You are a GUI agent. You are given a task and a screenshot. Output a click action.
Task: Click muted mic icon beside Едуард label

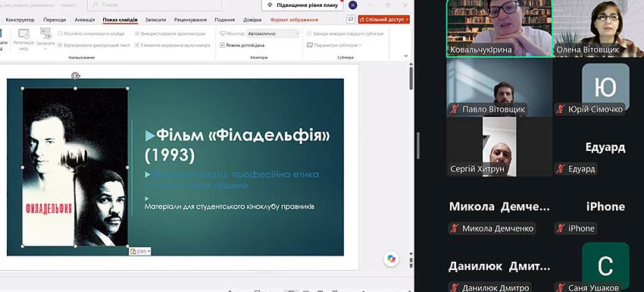click(560, 169)
